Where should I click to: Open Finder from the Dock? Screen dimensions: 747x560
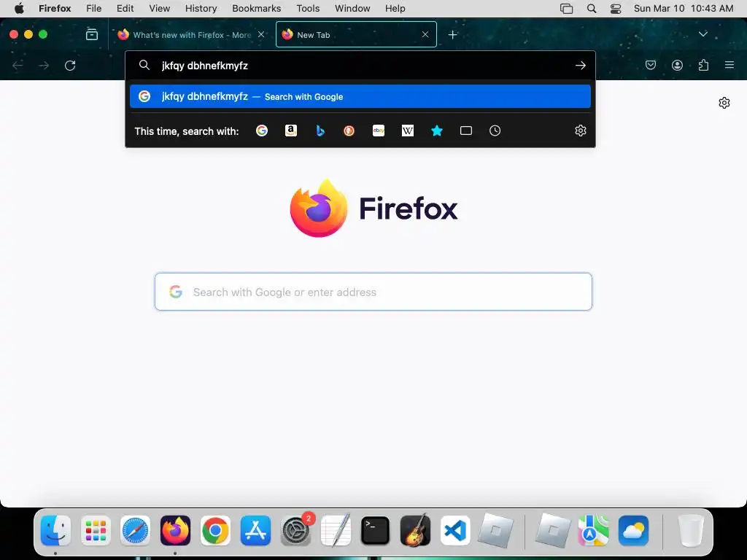point(55,531)
